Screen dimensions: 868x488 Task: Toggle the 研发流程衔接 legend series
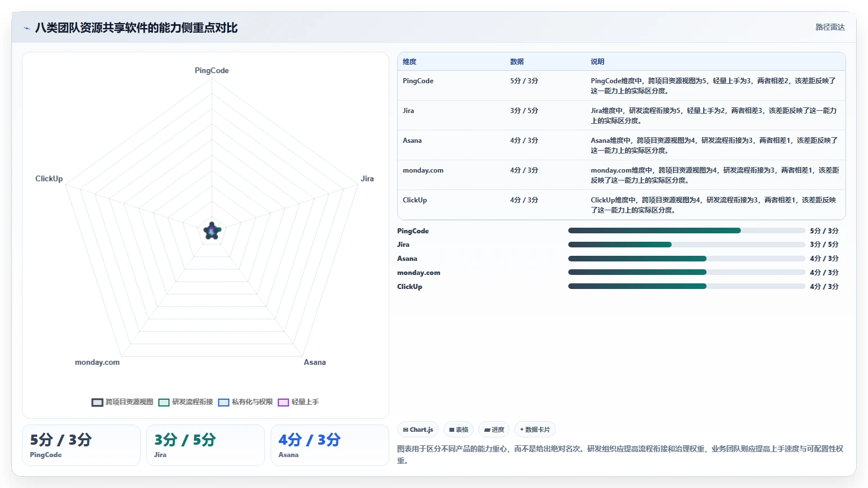pos(186,402)
